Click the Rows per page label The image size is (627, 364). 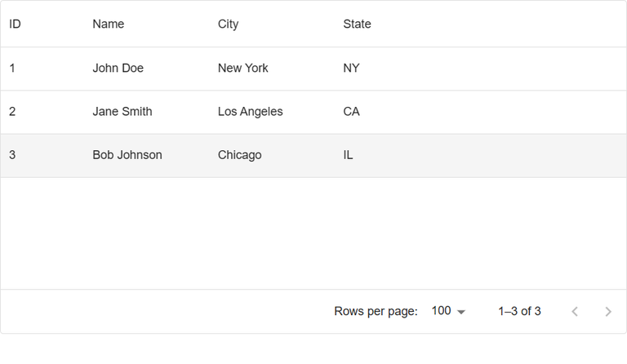[x=376, y=311]
